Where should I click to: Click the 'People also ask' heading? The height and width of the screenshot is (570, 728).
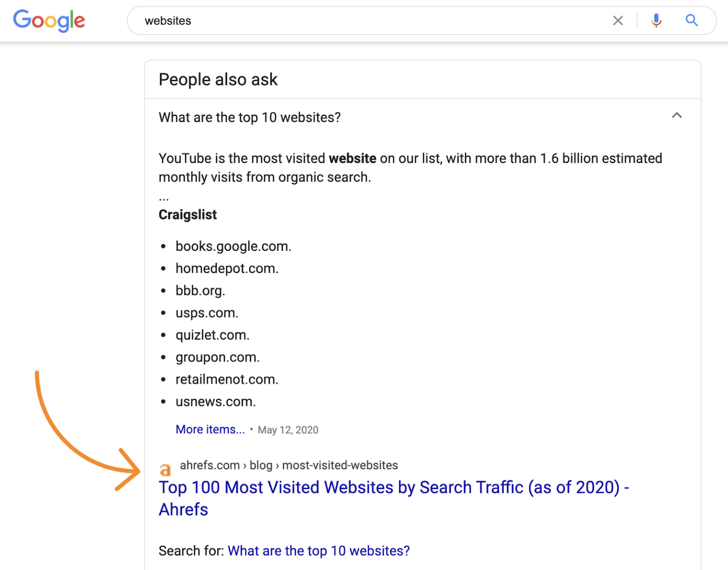click(x=218, y=80)
